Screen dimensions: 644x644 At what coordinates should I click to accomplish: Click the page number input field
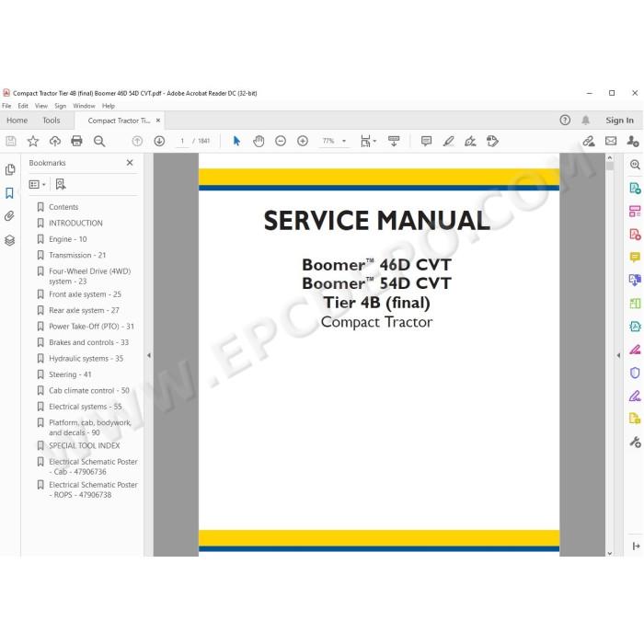tap(182, 141)
